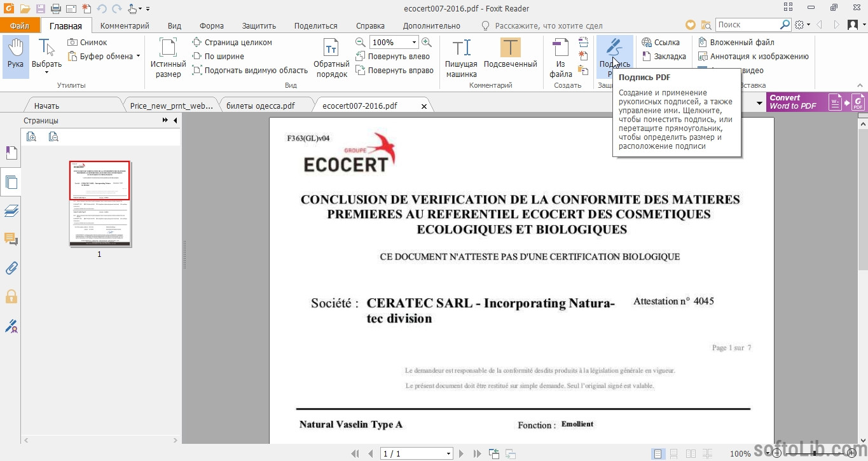The width and height of the screenshot is (868, 461).
Task: Open the Справка ribbon tab
Action: click(x=370, y=25)
